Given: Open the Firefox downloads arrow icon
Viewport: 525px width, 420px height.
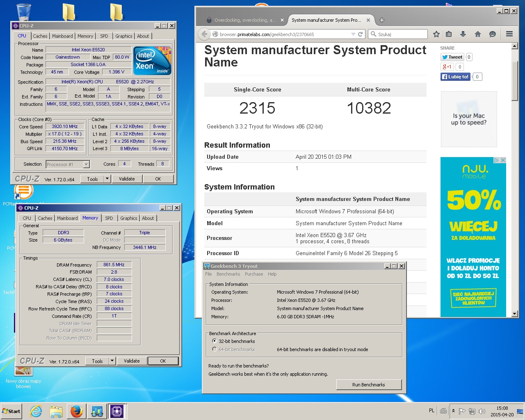Looking at the screenshot, I should 463,34.
